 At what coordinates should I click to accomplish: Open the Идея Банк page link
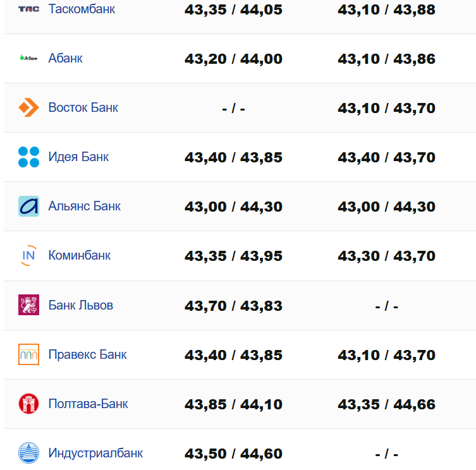point(78,157)
